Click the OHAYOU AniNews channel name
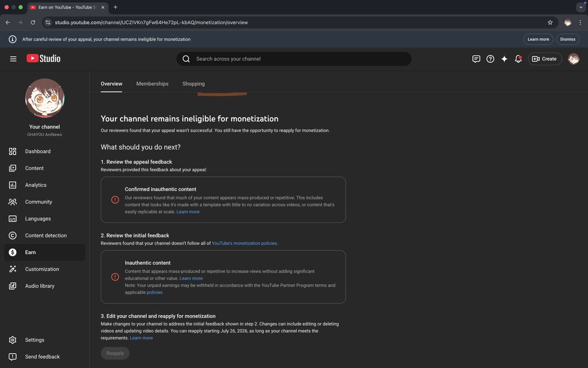 coord(45,134)
